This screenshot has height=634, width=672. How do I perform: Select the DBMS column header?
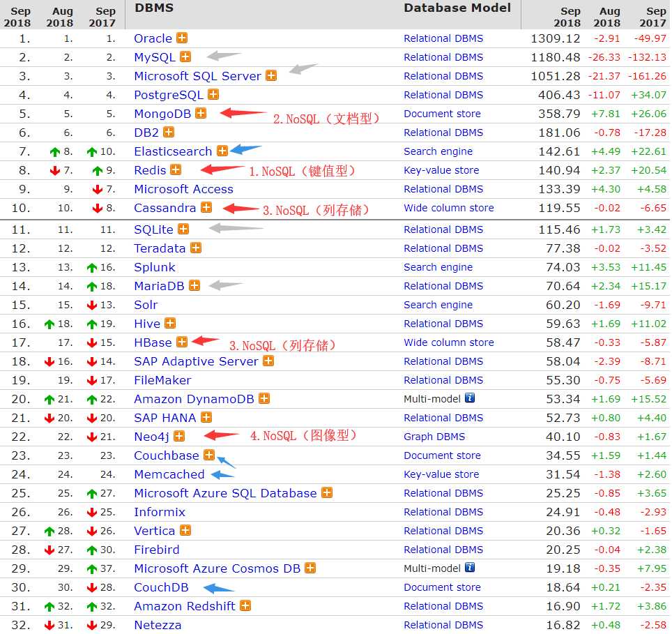point(154,8)
